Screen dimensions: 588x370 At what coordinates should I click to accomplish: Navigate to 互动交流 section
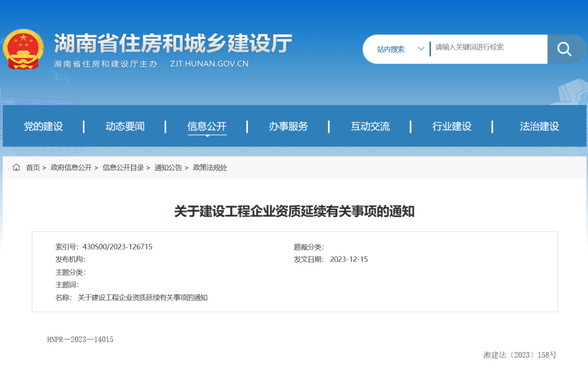(370, 126)
